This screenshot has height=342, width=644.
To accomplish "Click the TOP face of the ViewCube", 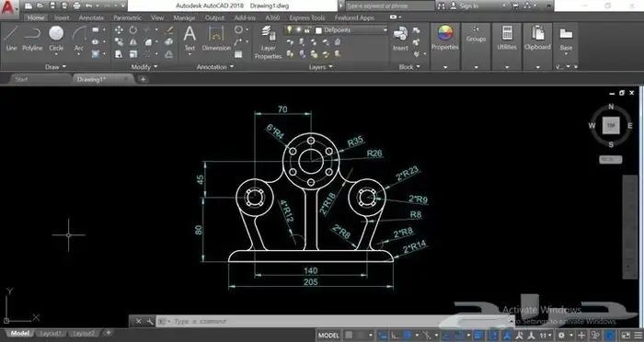I will coord(611,126).
